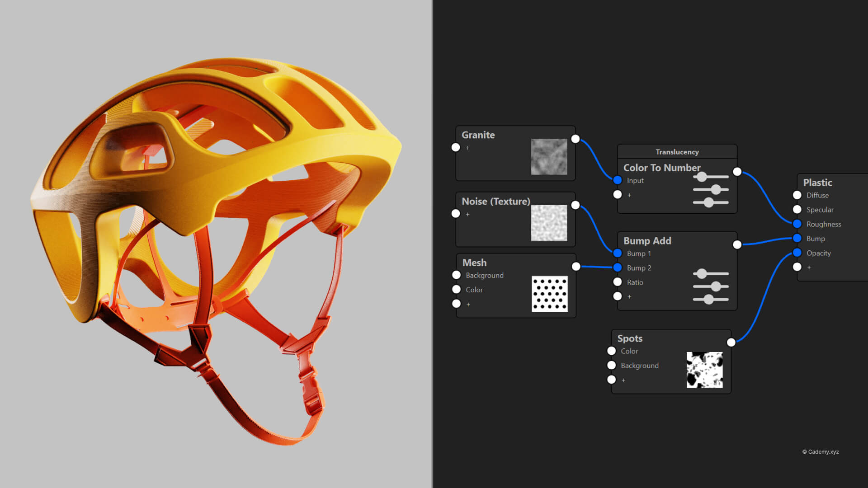Image resolution: width=868 pixels, height=488 pixels.
Task: Click the Plastic Diffuse input socket
Action: point(797,195)
